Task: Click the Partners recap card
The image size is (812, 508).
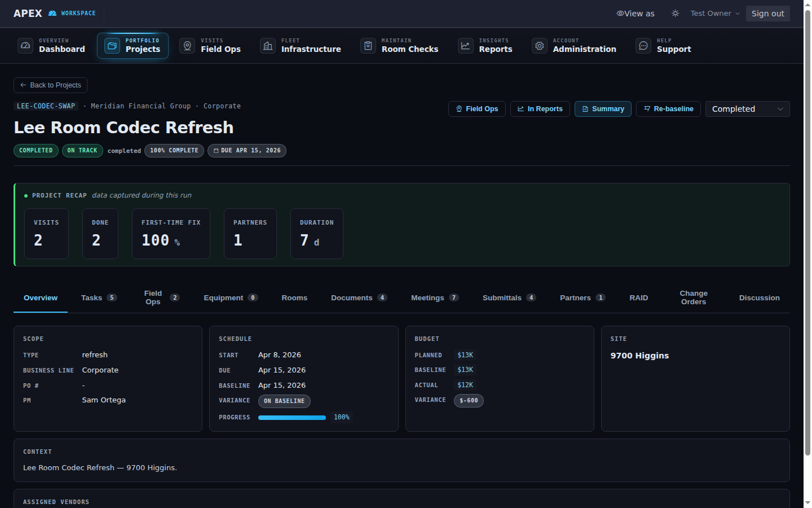Action: pos(250,234)
